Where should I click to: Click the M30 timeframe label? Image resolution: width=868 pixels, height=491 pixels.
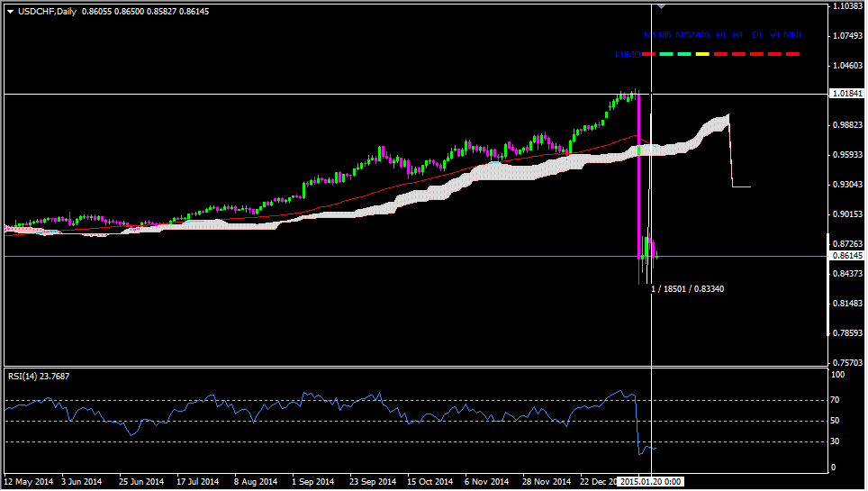[701, 35]
